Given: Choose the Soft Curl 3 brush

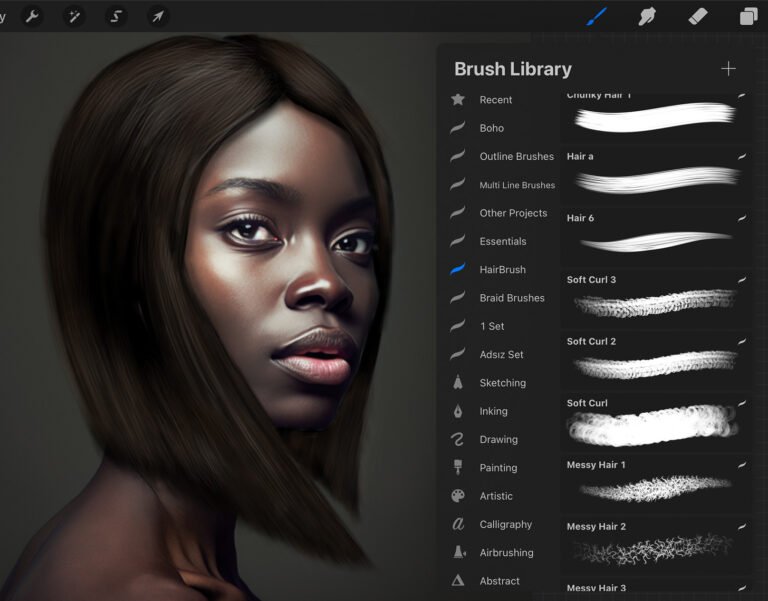Looking at the screenshot, I should (655, 299).
